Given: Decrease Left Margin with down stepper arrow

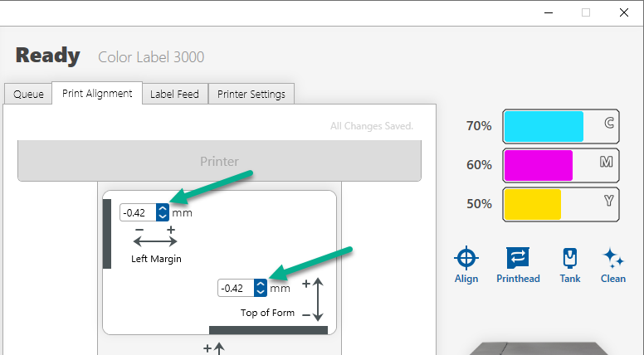Looking at the screenshot, I should [x=163, y=216].
